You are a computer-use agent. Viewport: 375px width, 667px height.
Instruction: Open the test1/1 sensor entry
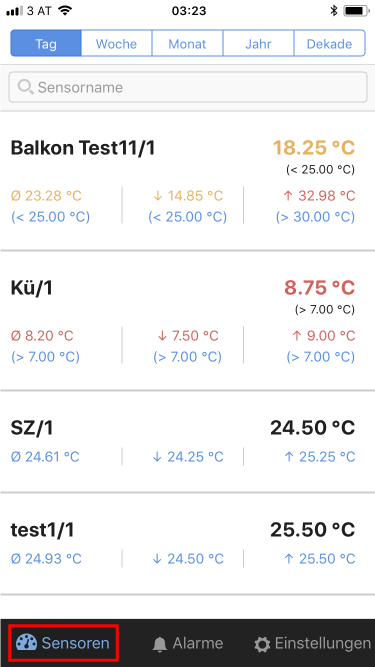click(x=188, y=544)
